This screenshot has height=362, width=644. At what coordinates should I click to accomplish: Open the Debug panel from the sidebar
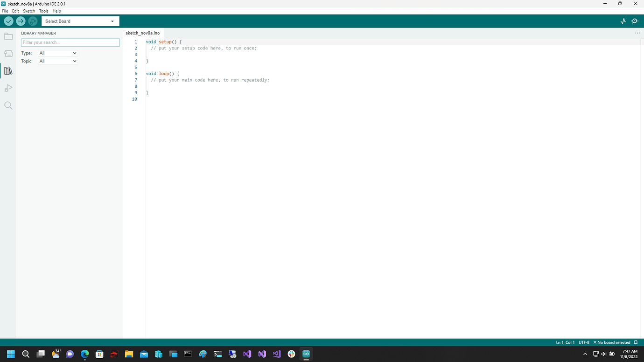point(8,88)
